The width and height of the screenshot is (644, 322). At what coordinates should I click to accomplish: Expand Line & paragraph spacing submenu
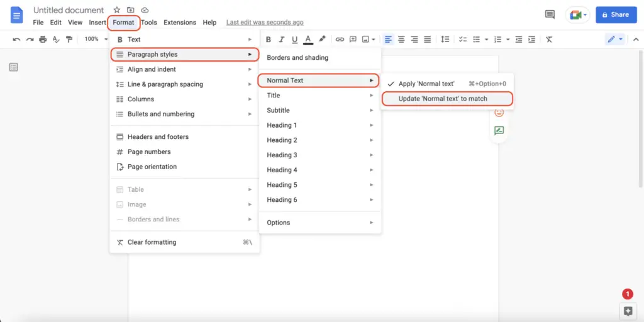pyautogui.click(x=184, y=84)
